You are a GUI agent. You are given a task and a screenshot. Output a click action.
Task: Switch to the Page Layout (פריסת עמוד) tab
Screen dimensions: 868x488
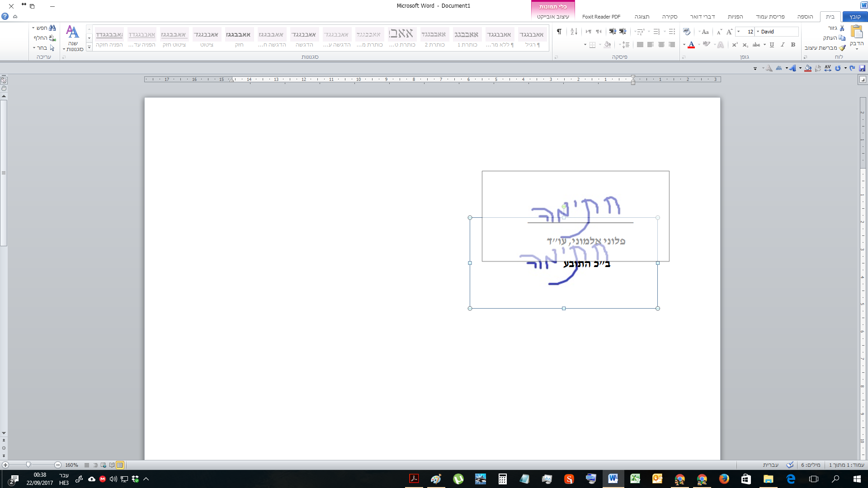coord(770,17)
